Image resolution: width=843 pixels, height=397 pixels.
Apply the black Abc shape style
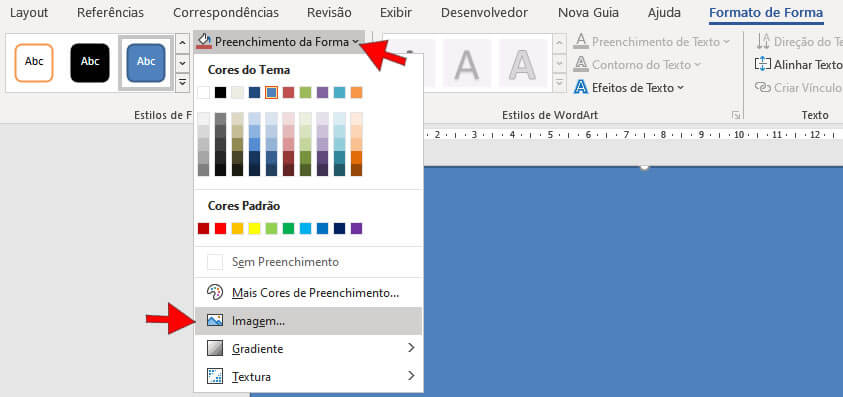click(x=90, y=62)
